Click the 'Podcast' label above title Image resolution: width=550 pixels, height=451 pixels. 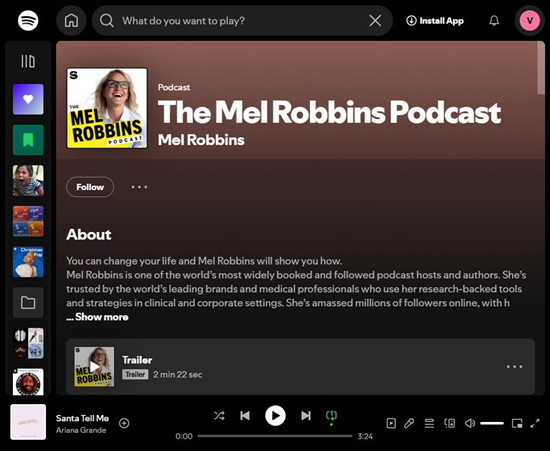(174, 87)
